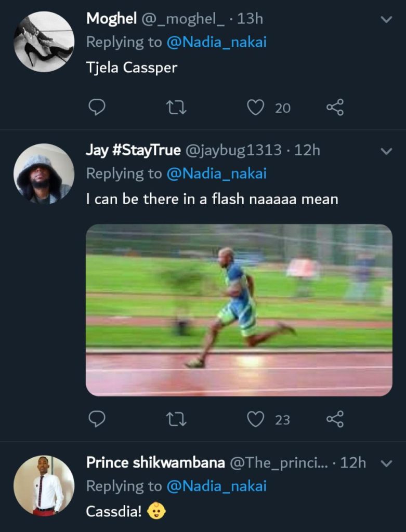Image resolution: width=406 pixels, height=532 pixels.
Task: Retweet Jay's "in a flash" tweet
Action: tap(176, 419)
